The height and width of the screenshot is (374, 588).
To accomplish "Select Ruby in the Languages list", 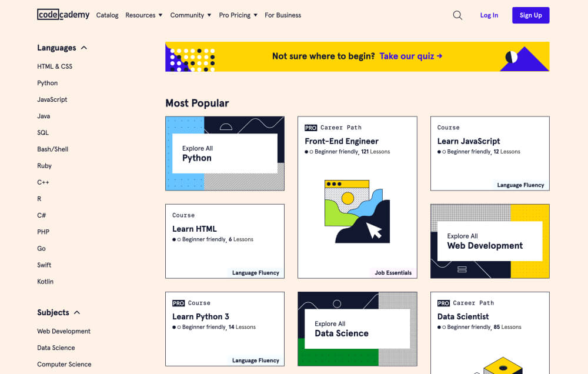I will pyautogui.click(x=44, y=165).
